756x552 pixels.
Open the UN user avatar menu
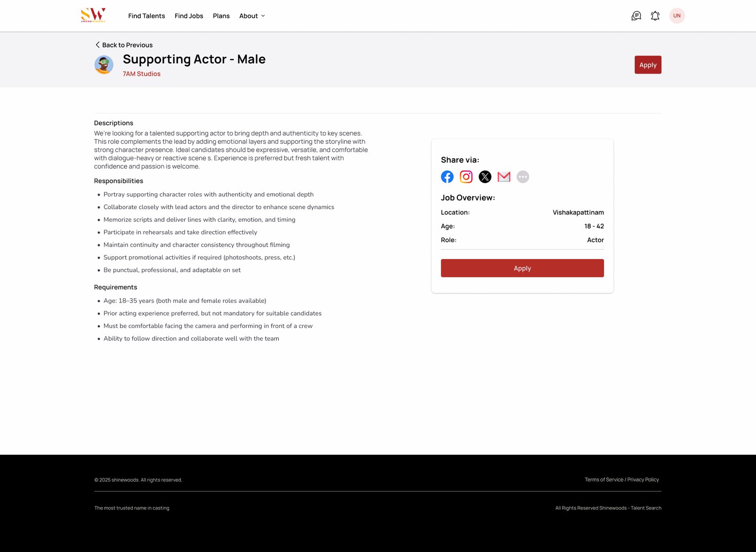click(x=677, y=16)
